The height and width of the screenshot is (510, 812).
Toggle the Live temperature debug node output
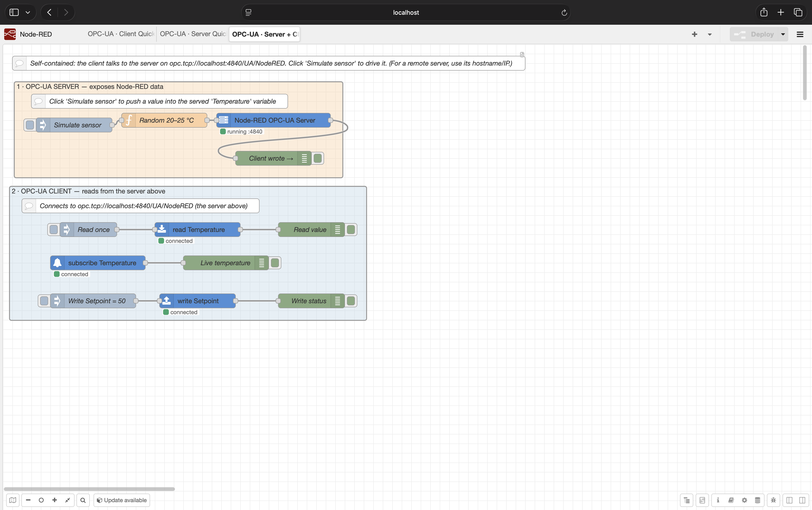coord(275,263)
